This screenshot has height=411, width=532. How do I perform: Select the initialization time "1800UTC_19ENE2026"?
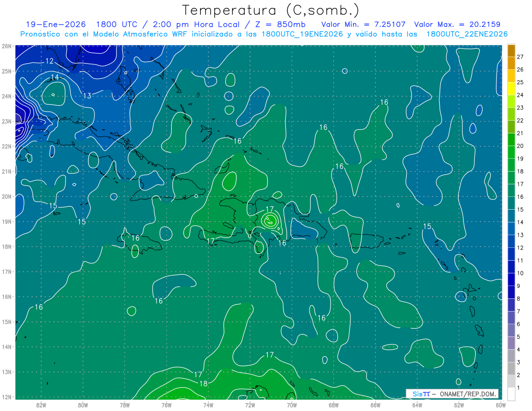pyautogui.click(x=302, y=34)
